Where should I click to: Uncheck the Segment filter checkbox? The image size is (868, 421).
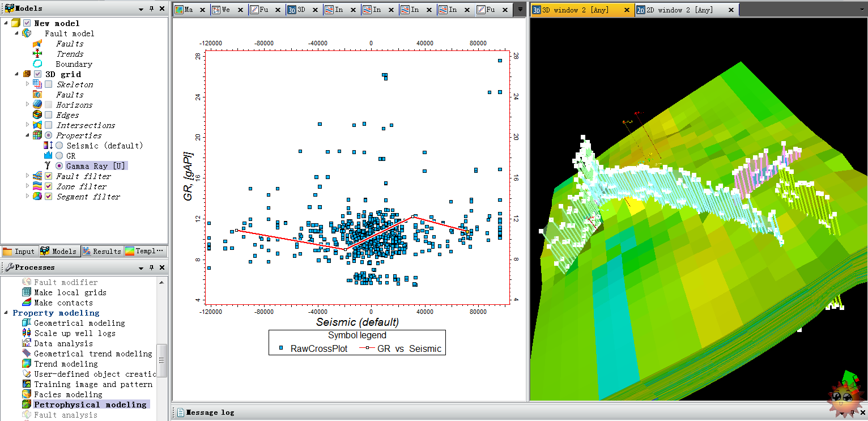49,197
